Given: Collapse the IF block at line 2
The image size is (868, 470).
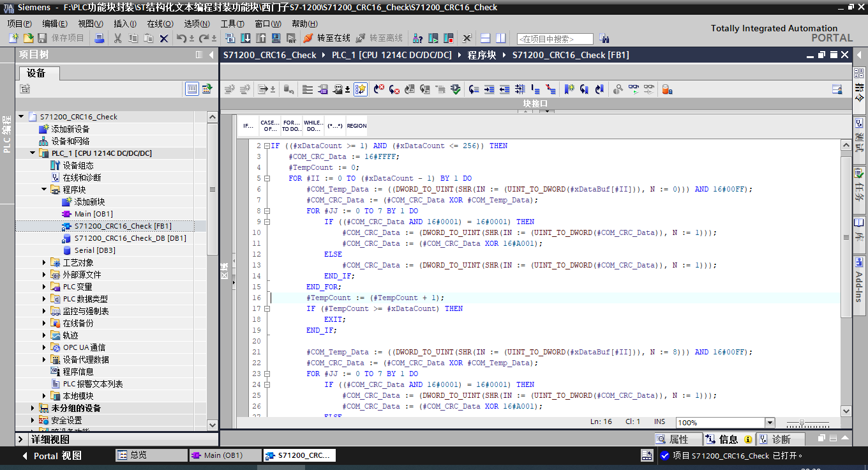Looking at the screenshot, I should click(x=267, y=146).
